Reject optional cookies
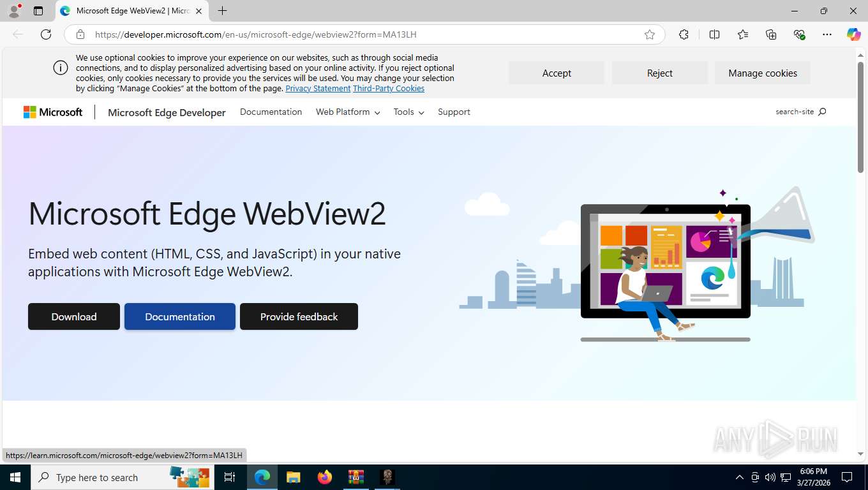Viewport: 868px width, 490px height. click(660, 73)
